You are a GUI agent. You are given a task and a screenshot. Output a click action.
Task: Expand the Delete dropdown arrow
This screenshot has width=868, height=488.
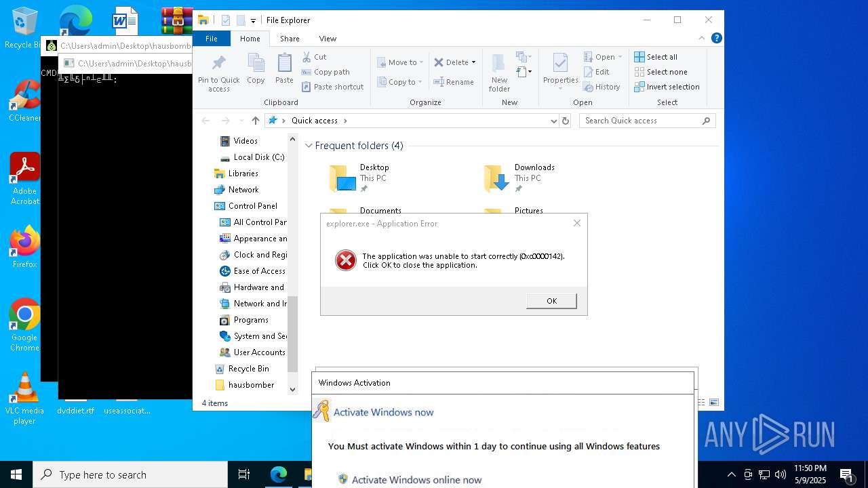tap(473, 62)
